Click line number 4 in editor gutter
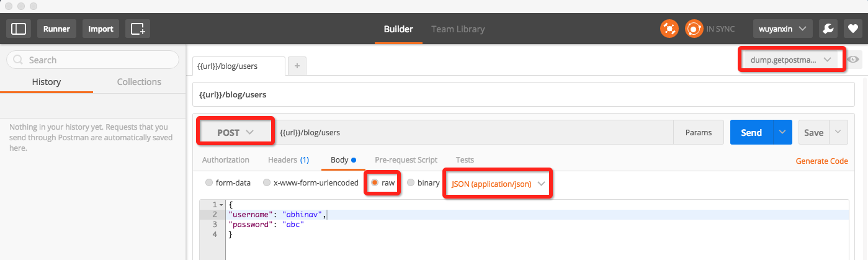This screenshot has height=260, width=868. click(x=215, y=235)
